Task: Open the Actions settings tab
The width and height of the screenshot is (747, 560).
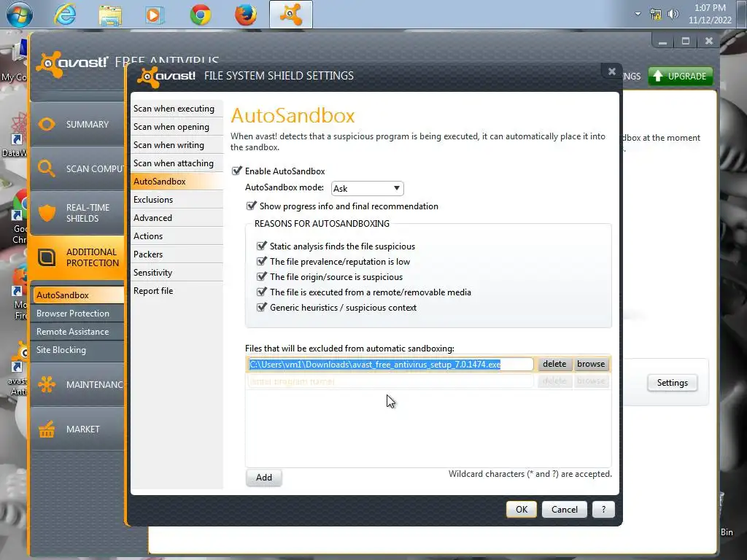Action: pos(177,236)
